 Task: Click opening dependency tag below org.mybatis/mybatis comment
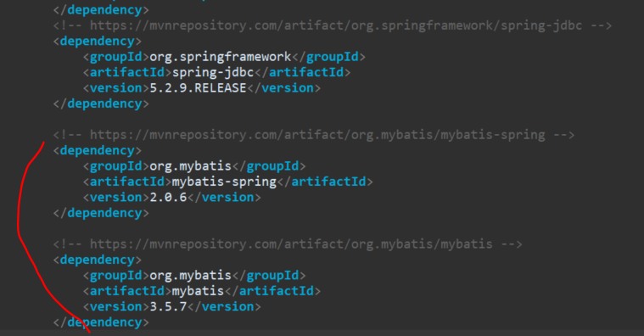click(x=98, y=260)
